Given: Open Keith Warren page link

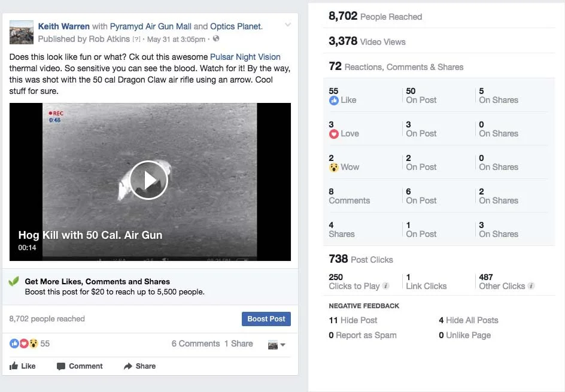Looking at the screenshot, I should click(64, 26).
